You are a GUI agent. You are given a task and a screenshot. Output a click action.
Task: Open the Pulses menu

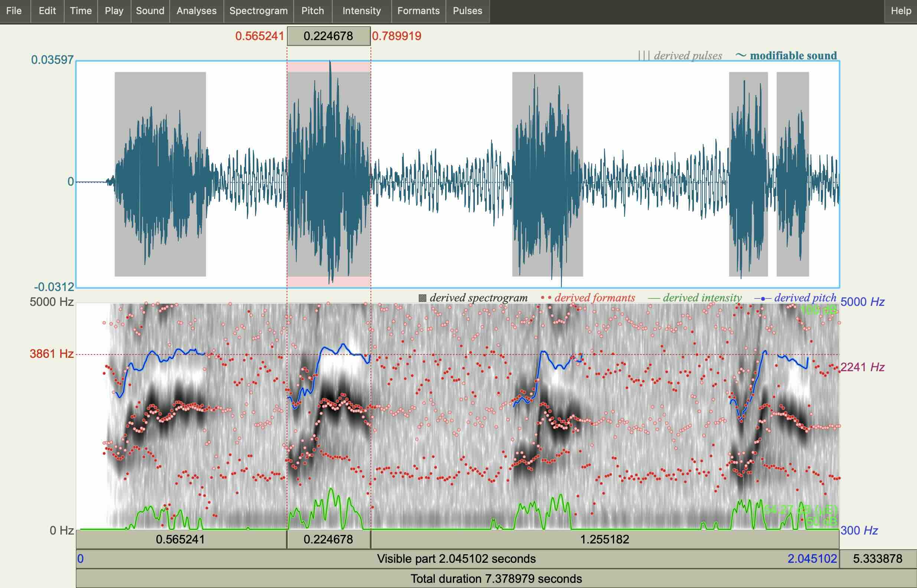pyautogui.click(x=468, y=11)
